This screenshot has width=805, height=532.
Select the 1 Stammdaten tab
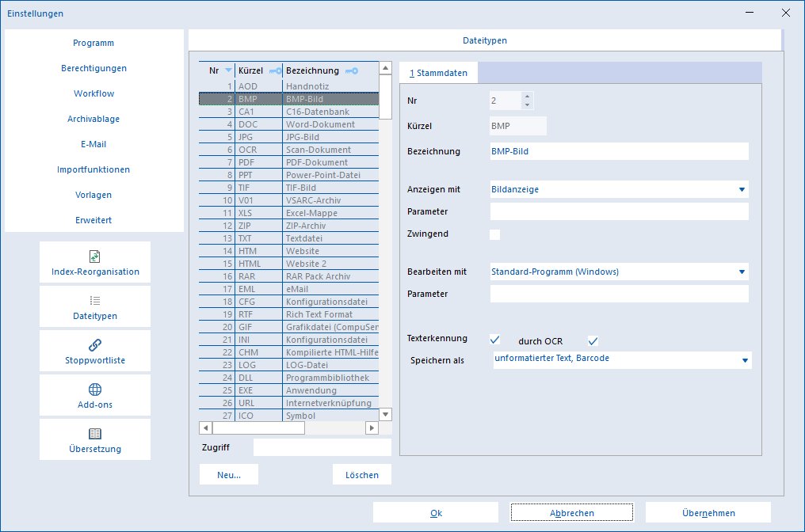438,73
